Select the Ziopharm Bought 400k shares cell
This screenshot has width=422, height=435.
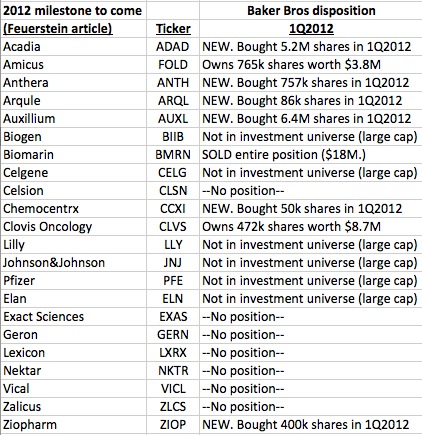[311, 425]
